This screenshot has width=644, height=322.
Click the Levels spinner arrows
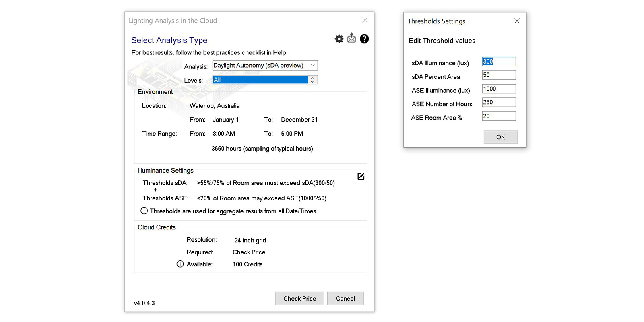[x=312, y=80]
